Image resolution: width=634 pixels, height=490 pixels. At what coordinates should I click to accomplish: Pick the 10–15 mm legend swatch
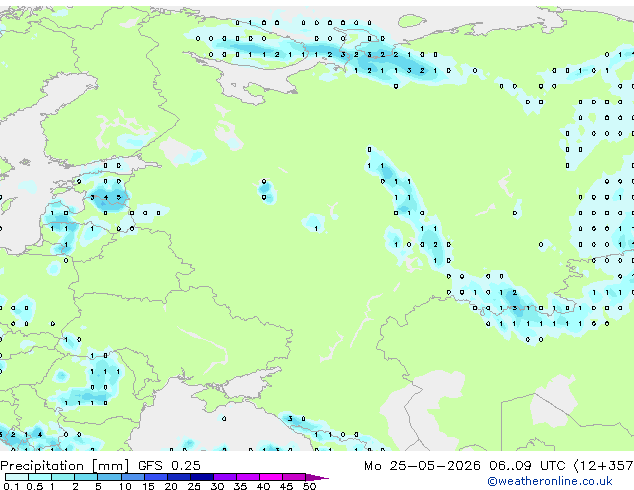133,477
